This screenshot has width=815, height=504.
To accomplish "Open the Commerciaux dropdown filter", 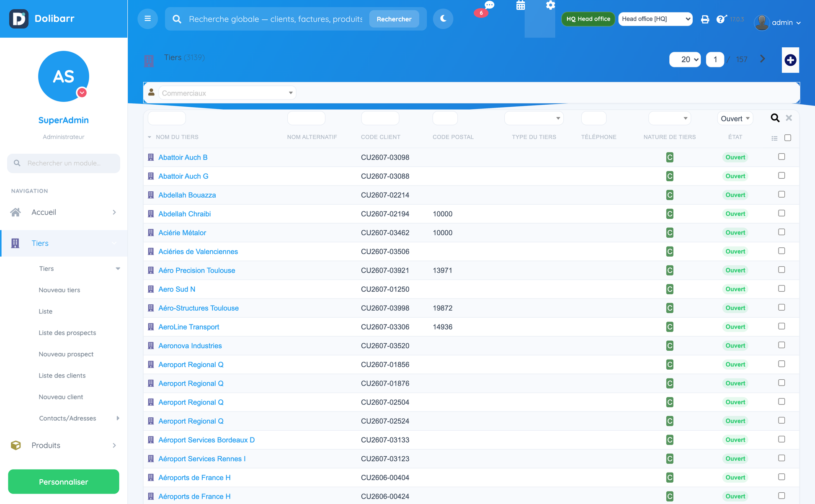I will 227,93.
